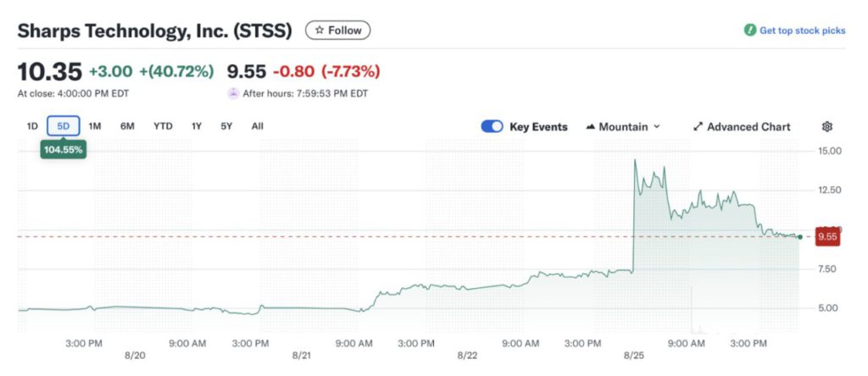Open Get top stock picks link
The height and width of the screenshot is (376, 868).
[802, 30]
